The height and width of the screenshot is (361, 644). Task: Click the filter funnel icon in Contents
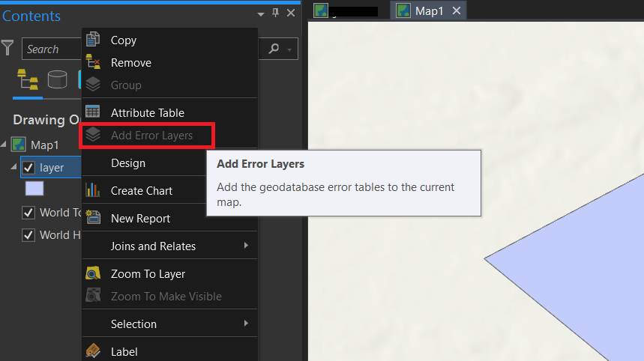7,49
